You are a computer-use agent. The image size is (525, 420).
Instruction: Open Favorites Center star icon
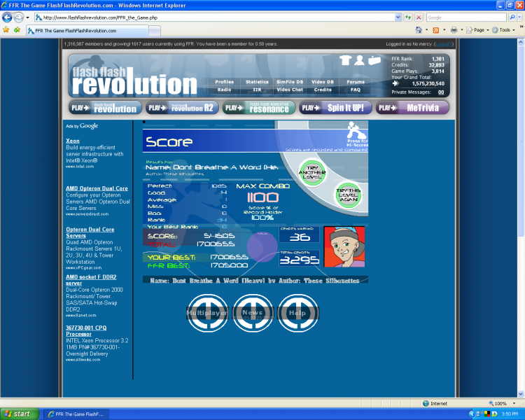[6, 30]
